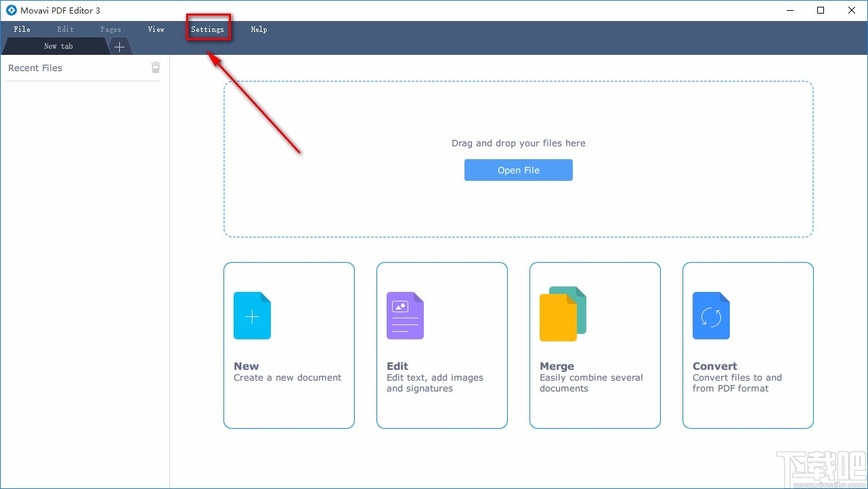Open the Edit menu
Viewport: 868px width, 489px height.
click(66, 29)
